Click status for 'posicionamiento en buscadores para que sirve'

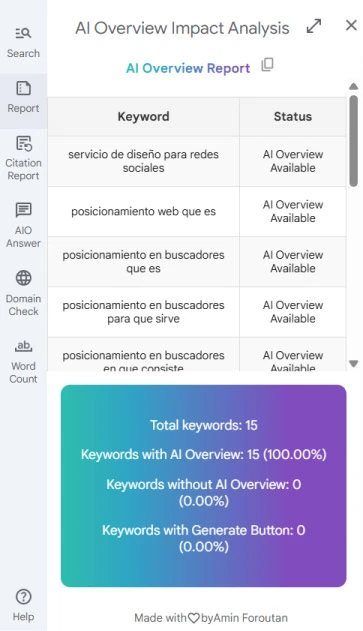(x=293, y=312)
